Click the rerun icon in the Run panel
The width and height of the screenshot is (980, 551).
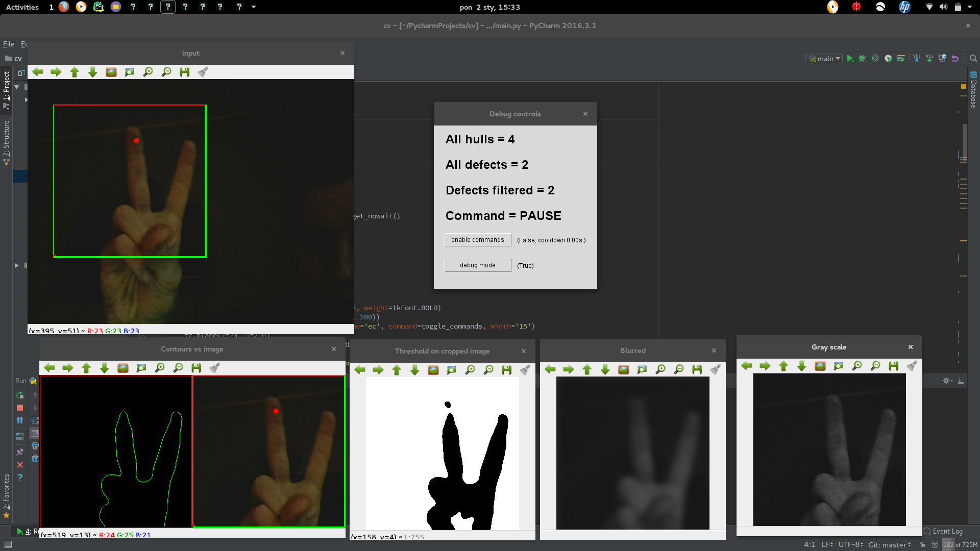point(20,395)
